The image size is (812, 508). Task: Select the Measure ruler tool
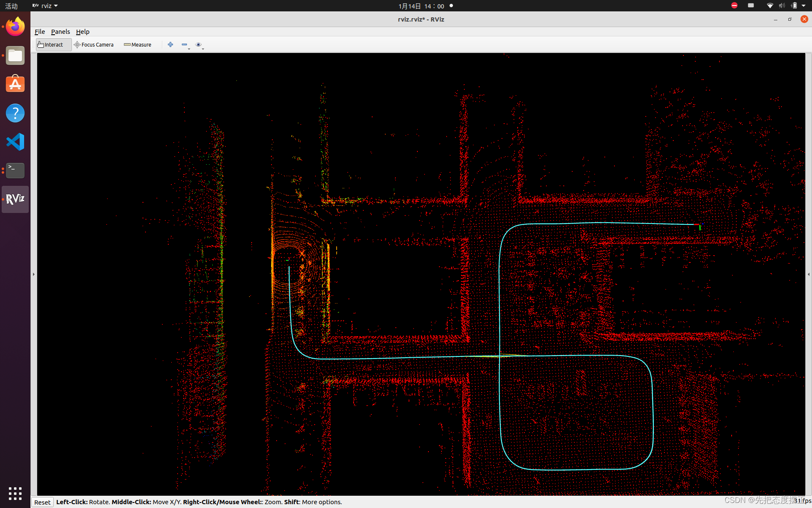[137, 44]
